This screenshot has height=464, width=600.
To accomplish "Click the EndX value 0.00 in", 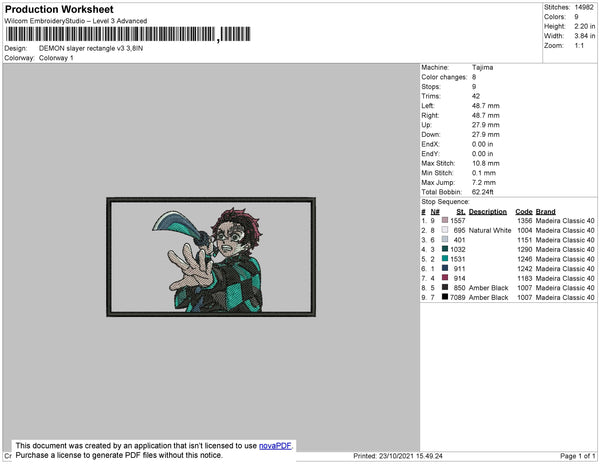I will (483, 144).
